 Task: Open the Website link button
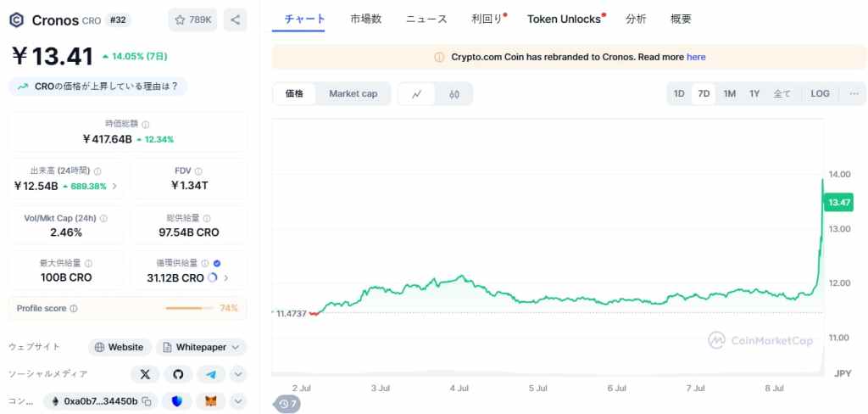click(x=120, y=348)
